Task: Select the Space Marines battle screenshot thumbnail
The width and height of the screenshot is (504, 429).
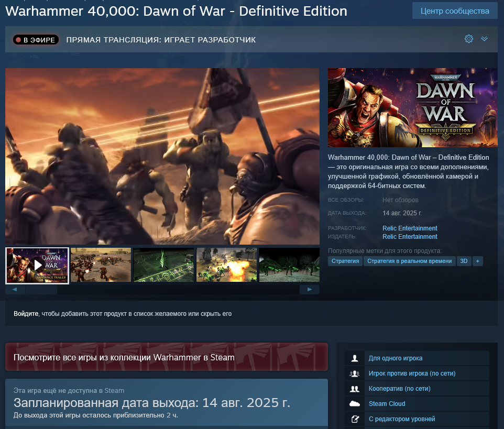Action: pos(101,265)
